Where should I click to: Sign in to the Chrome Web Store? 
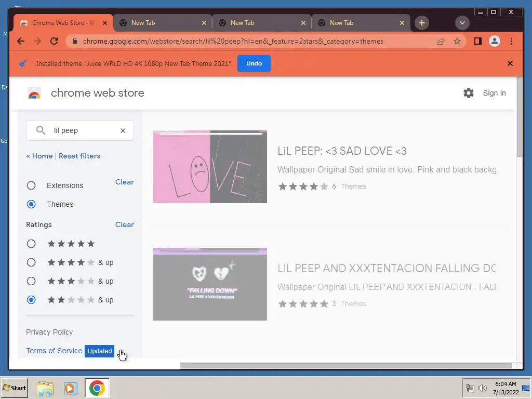[494, 93]
